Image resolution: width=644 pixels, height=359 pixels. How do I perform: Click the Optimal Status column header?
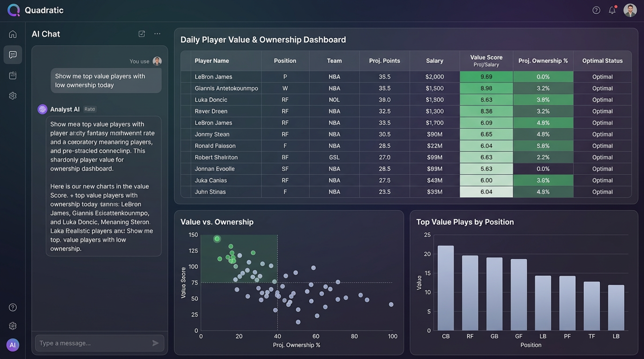602,61
